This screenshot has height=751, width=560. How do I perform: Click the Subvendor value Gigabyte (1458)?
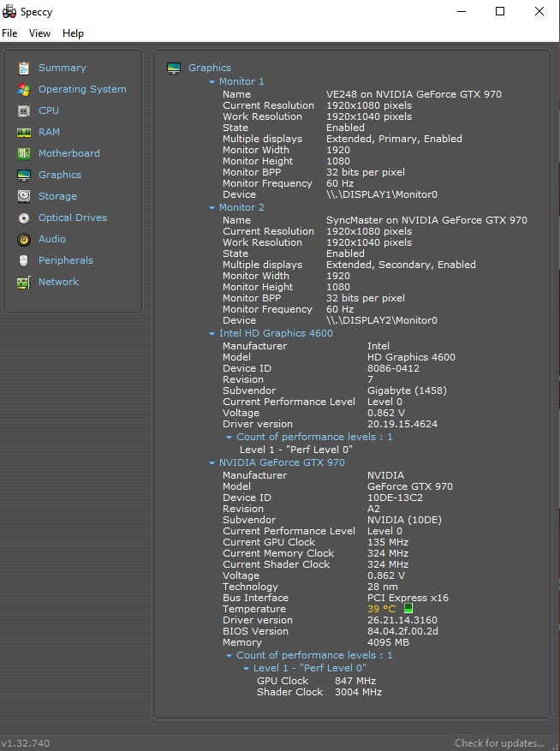tap(407, 390)
